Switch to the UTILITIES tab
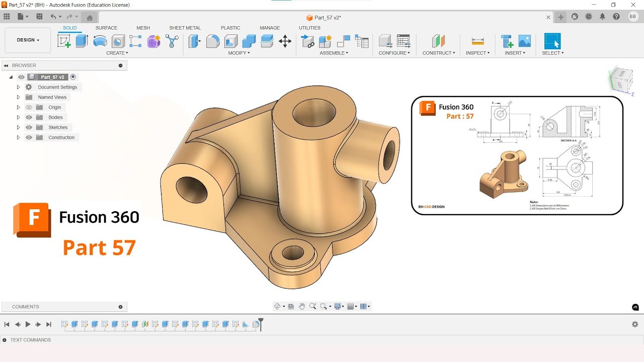 point(309,28)
